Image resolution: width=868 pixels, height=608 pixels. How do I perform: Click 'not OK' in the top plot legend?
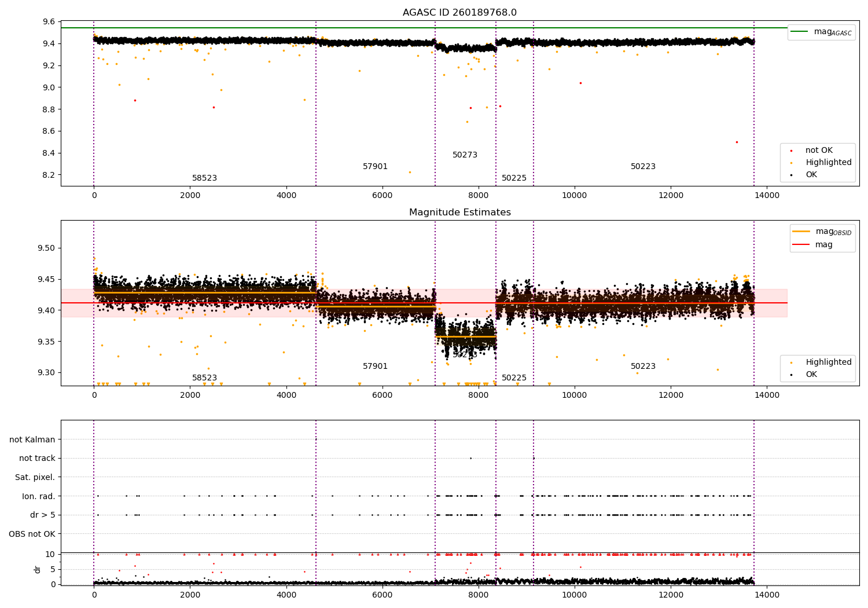click(x=819, y=151)
